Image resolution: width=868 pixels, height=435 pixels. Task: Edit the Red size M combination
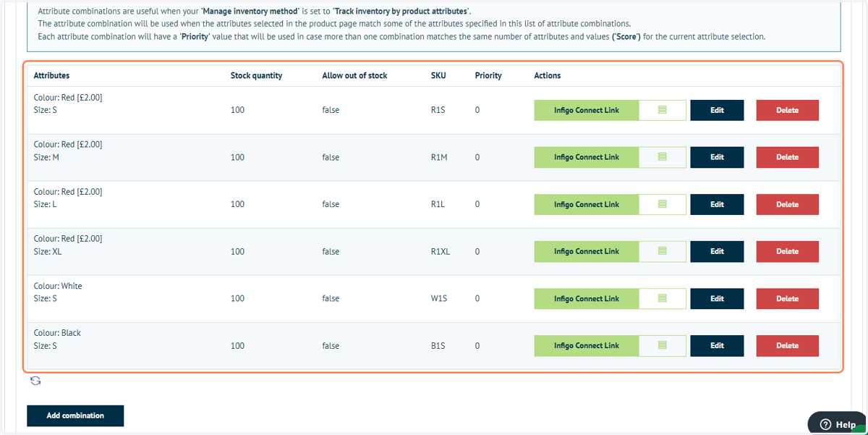click(x=717, y=157)
